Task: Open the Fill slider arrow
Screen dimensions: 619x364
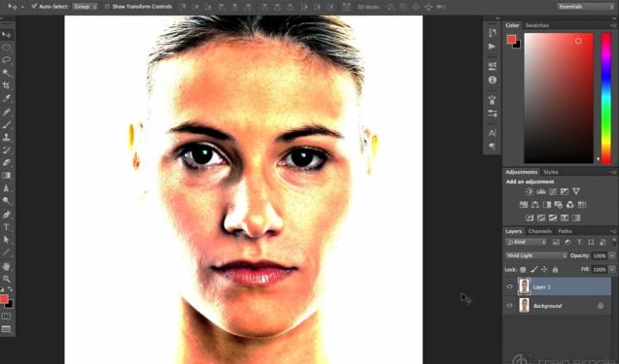Action: 612,270
